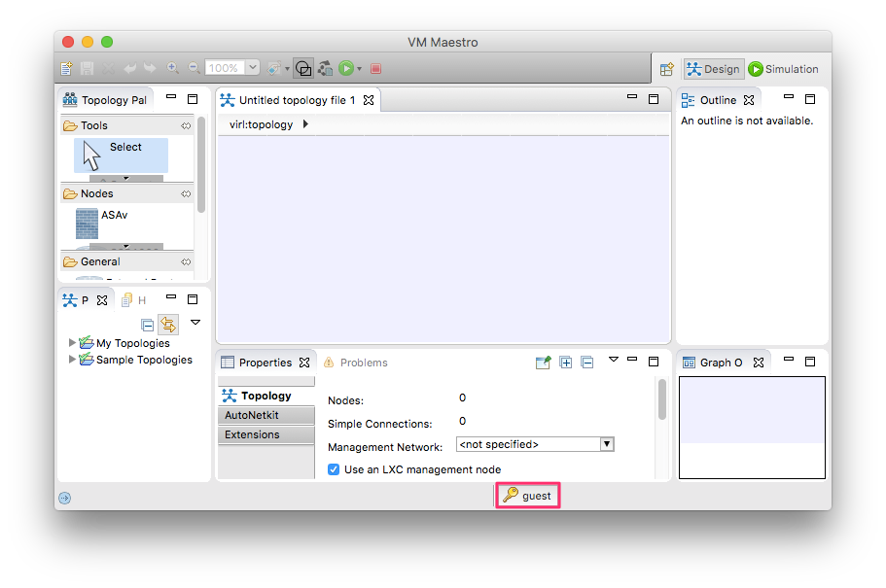Open the 100% zoom level dropdown
886x588 pixels.
pyautogui.click(x=253, y=68)
